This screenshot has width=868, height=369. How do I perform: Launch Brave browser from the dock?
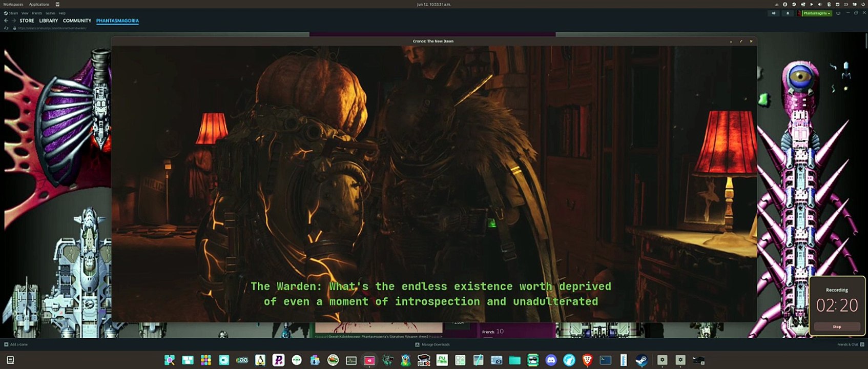coord(587,360)
